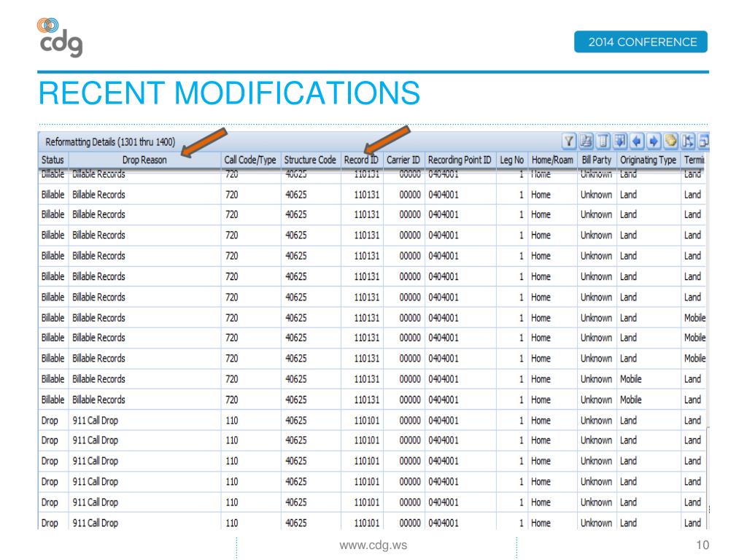Open the filter funnel tool in grid toolbar
747x560 pixels.
(569, 141)
